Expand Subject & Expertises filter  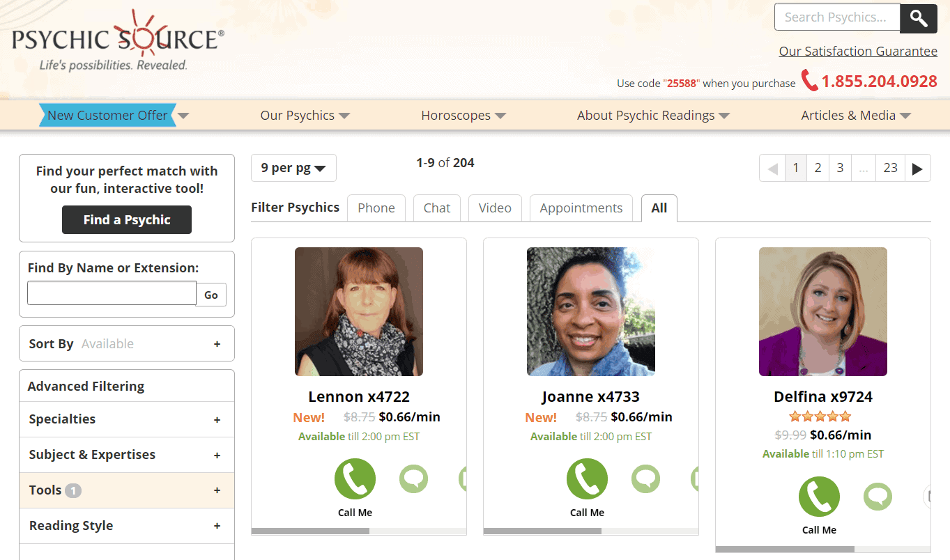click(x=127, y=455)
